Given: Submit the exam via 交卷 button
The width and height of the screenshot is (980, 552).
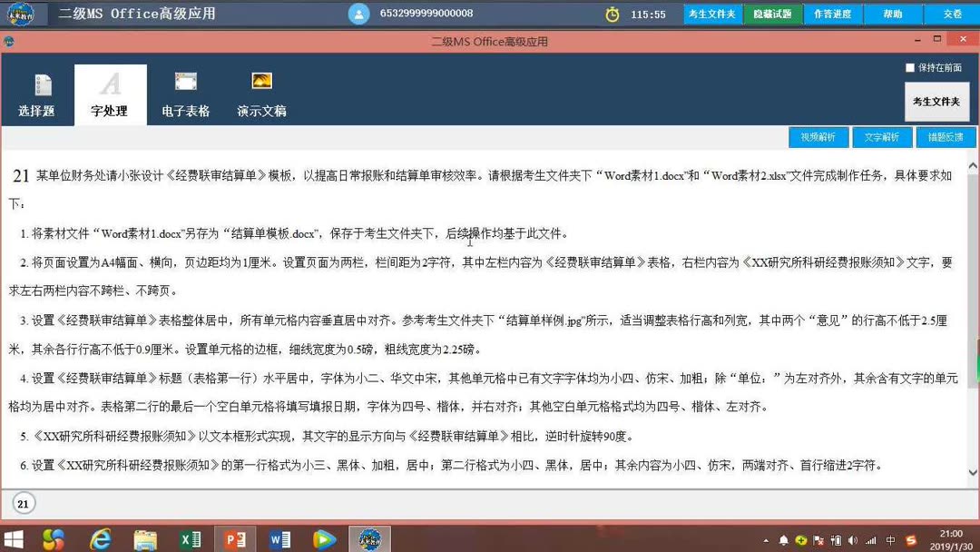Looking at the screenshot, I should (951, 14).
